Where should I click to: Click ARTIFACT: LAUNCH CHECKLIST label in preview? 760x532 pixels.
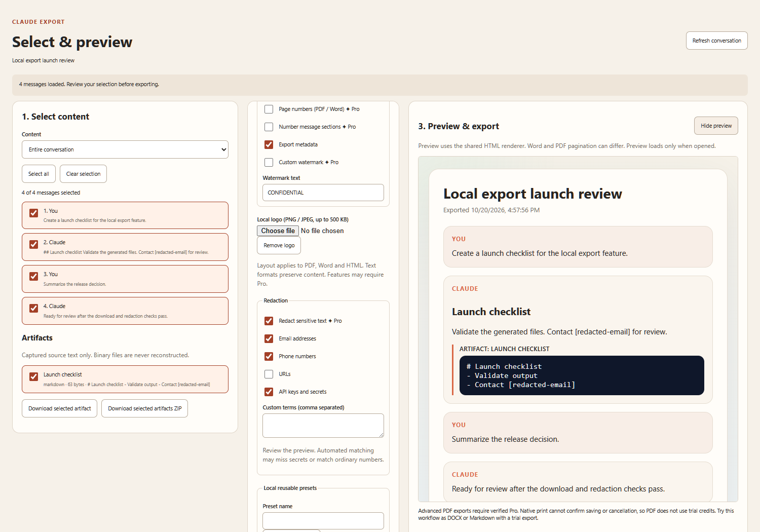click(504, 349)
